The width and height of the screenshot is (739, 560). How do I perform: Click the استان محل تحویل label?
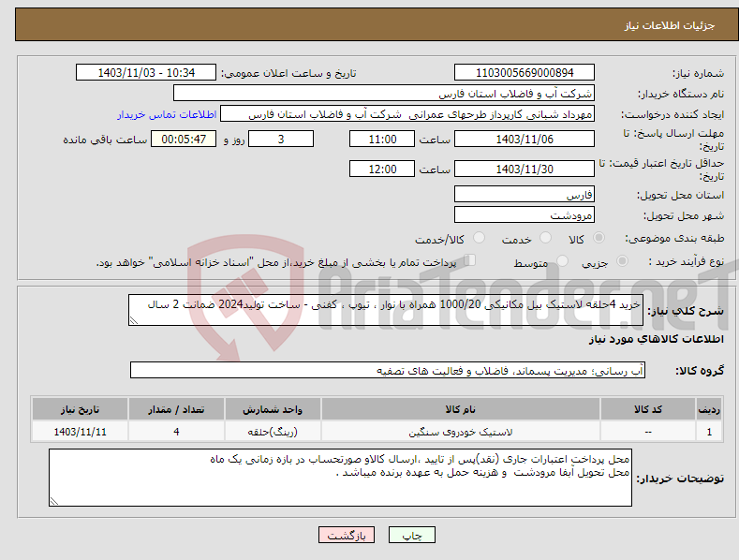pos(680,195)
